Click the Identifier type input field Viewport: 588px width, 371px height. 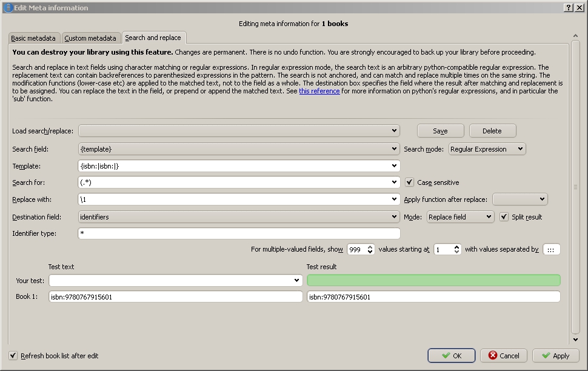pos(239,233)
